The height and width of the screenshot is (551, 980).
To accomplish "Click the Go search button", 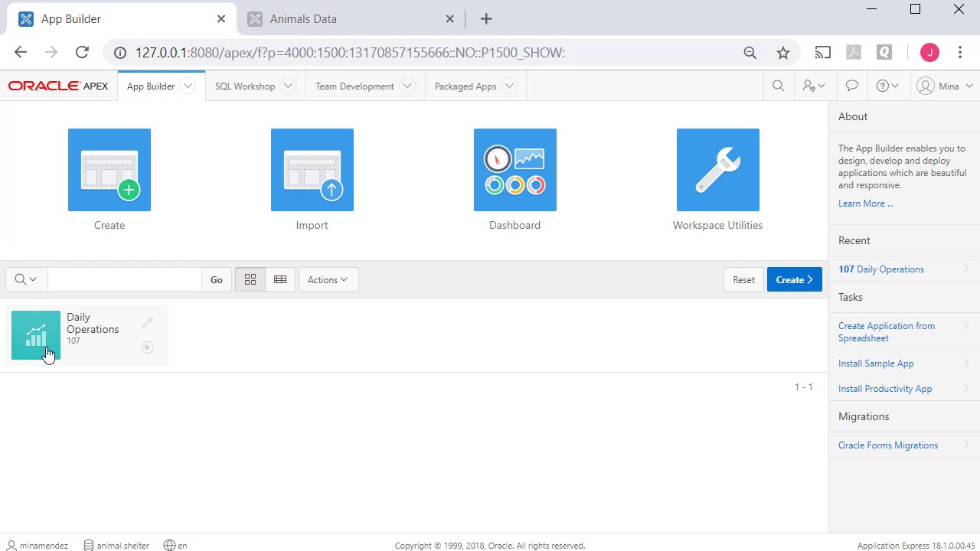I will click(217, 279).
